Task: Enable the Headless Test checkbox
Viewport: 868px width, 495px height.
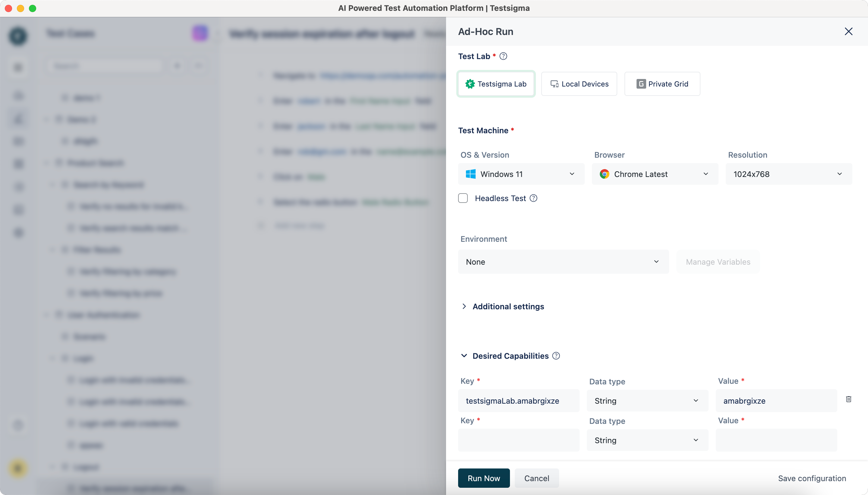Action: (463, 198)
